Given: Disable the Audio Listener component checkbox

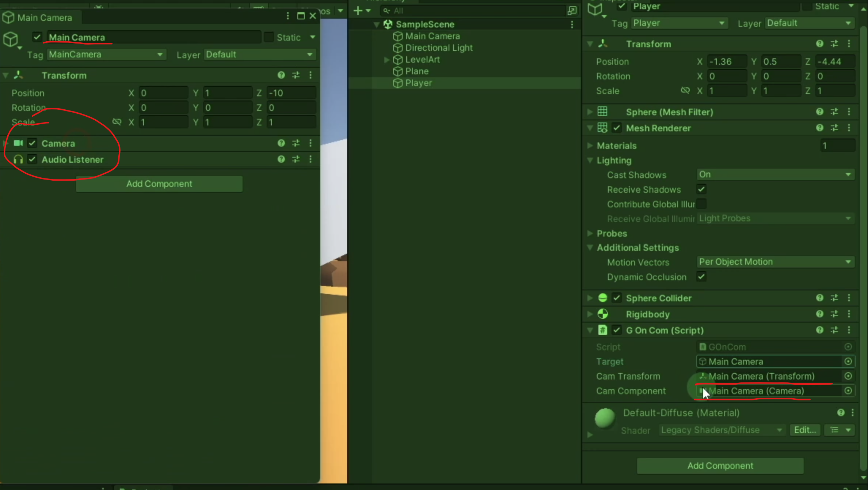Looking at the screenshot, I should pyautogui.click(x=32, y=159).
